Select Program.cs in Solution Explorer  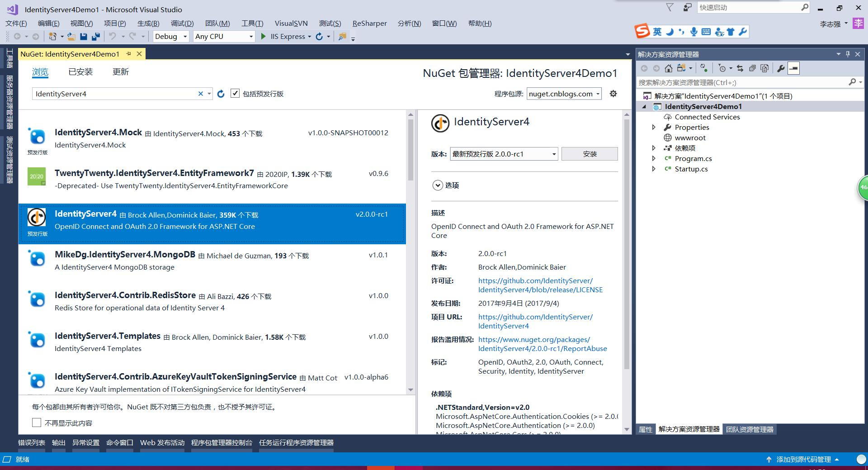pyautogui.click(x=693, y=158)
